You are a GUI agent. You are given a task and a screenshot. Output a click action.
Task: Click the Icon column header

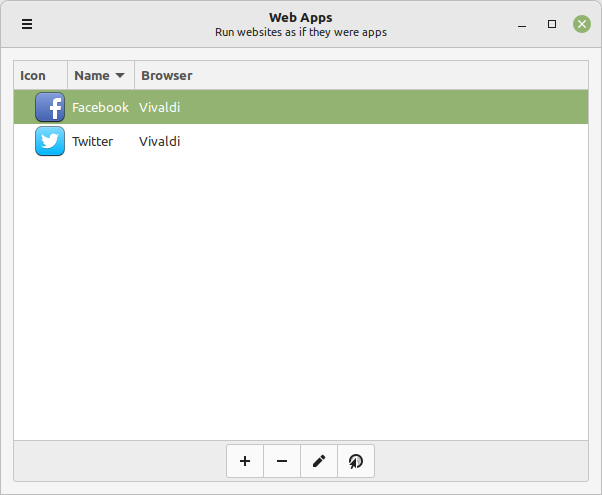pos(33,75)
